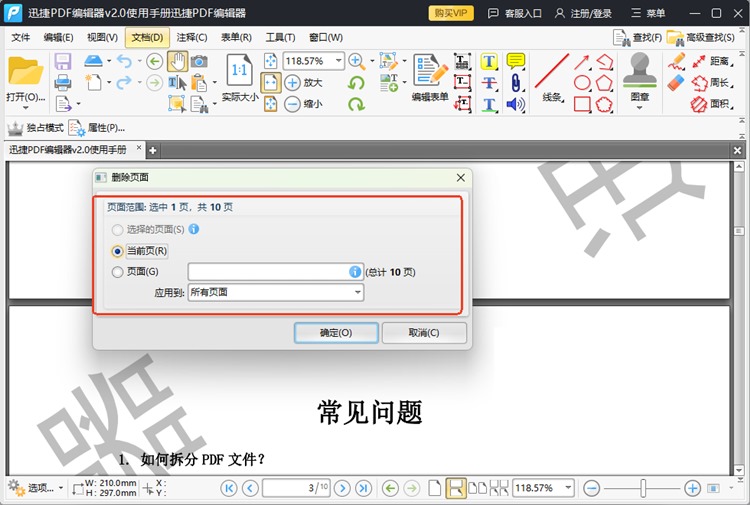
Task: Open the 编辑(E) menu
Action: (58, 37)
